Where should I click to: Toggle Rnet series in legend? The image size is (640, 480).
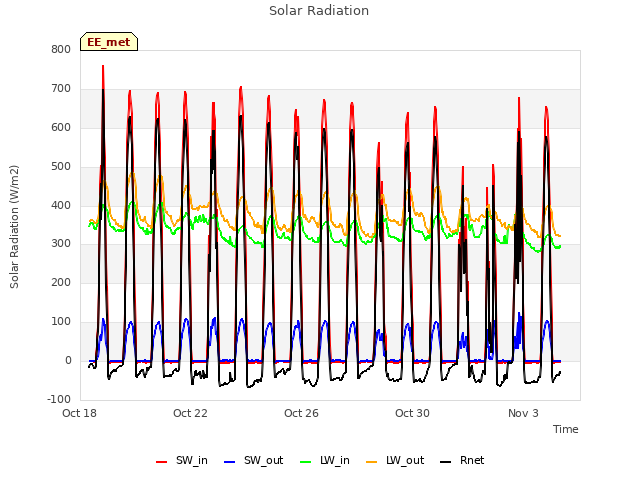[x=462, y=460]
